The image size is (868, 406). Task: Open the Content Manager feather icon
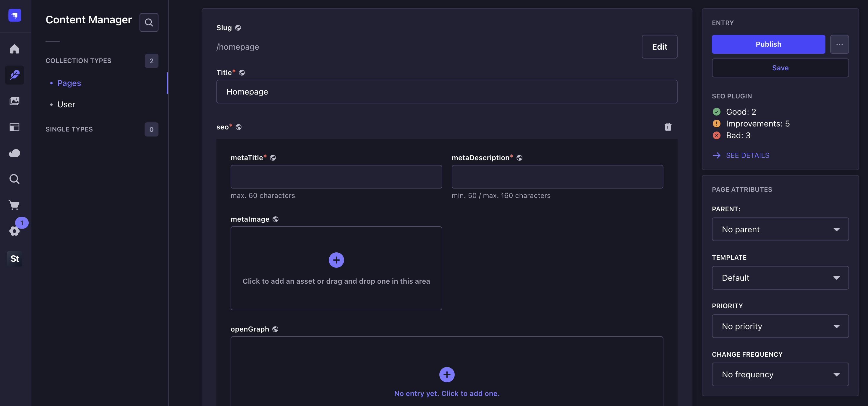point(14,75)
